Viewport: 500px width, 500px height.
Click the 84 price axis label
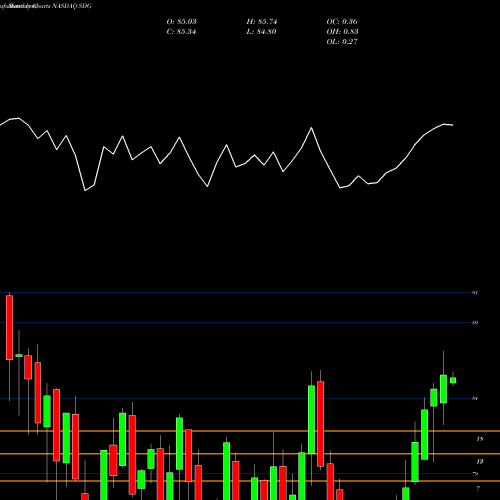[475, 398]
